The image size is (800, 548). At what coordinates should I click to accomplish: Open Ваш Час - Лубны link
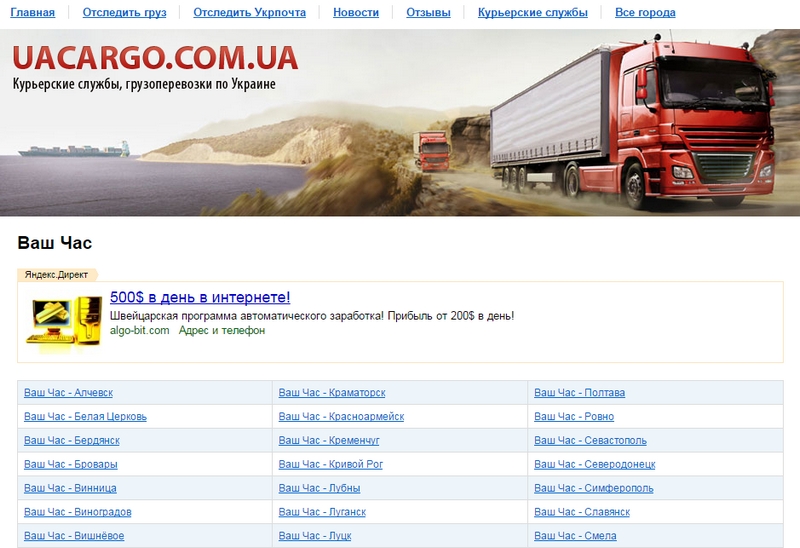319,488
